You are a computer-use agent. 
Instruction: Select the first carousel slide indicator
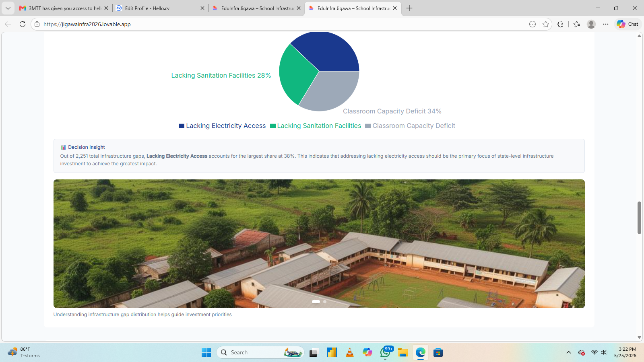[x=316, y=302]
